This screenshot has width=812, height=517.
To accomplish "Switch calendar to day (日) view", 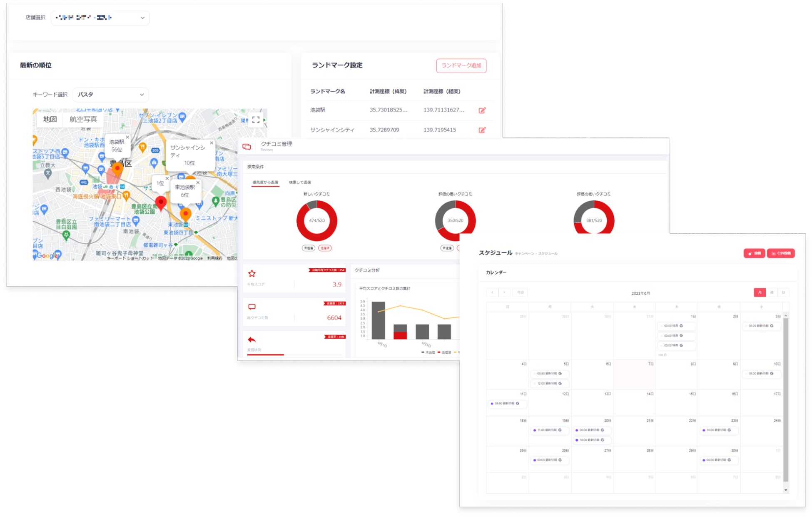I will (x=783, y=292).
